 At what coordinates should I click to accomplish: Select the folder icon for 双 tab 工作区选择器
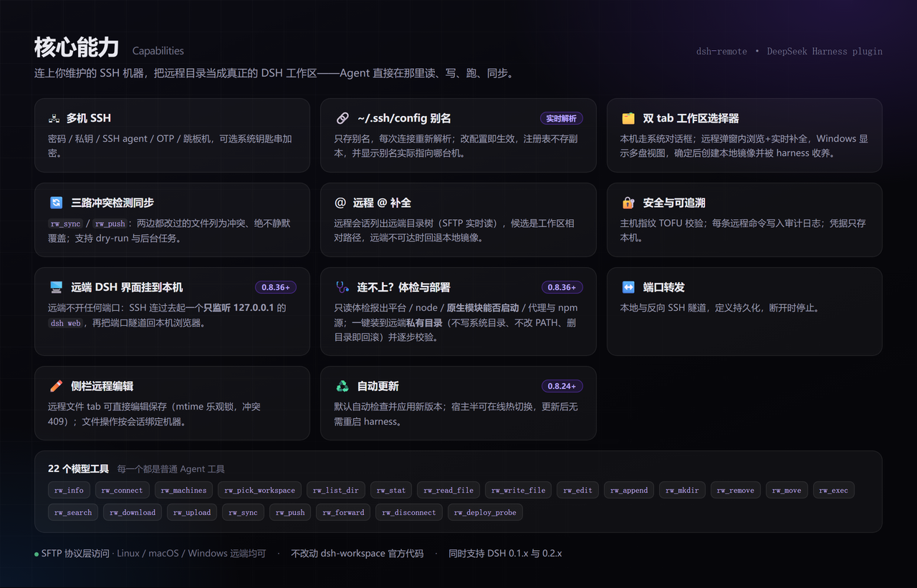click(628, 118)
